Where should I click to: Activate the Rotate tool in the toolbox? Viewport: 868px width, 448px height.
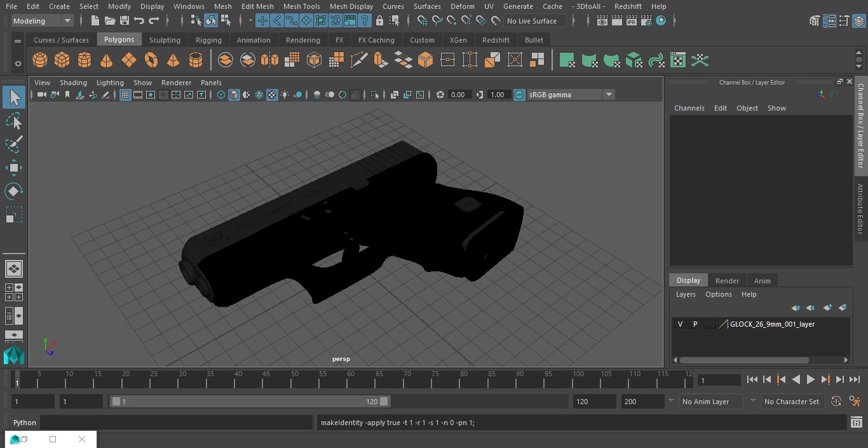[x=14, y=191]
